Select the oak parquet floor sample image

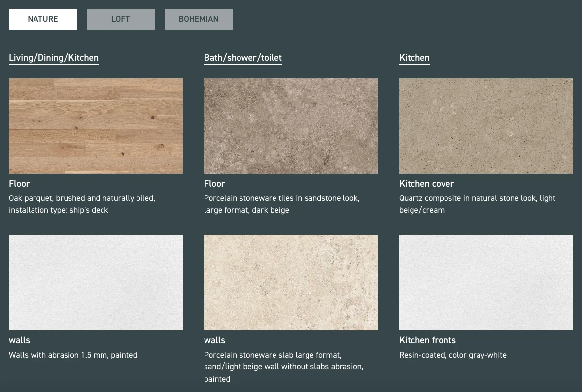(96, 126)
